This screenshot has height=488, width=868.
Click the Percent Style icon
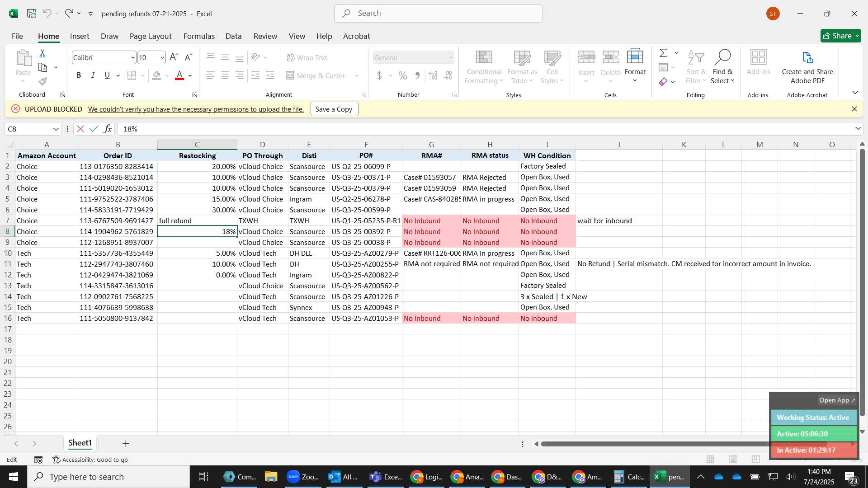(403, 75)
